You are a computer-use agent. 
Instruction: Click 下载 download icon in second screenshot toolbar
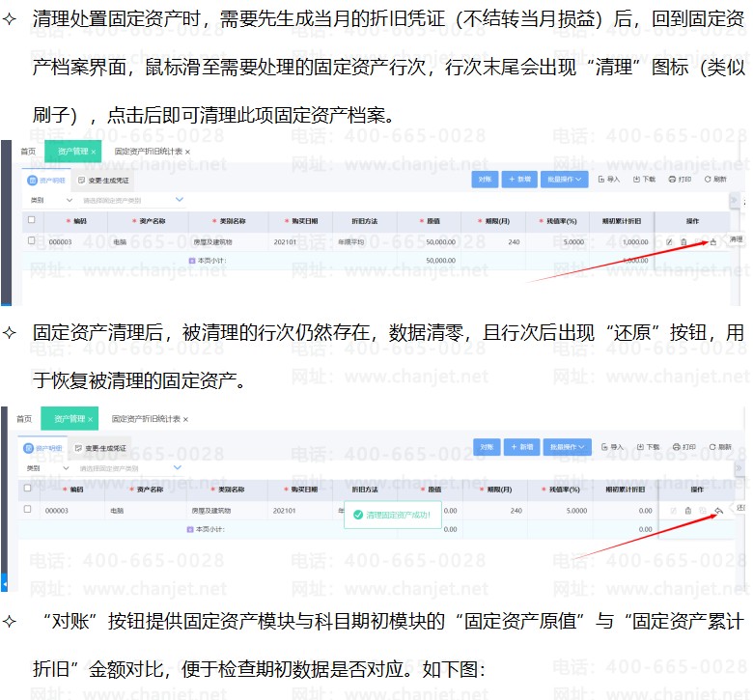(x=640, y=447)
